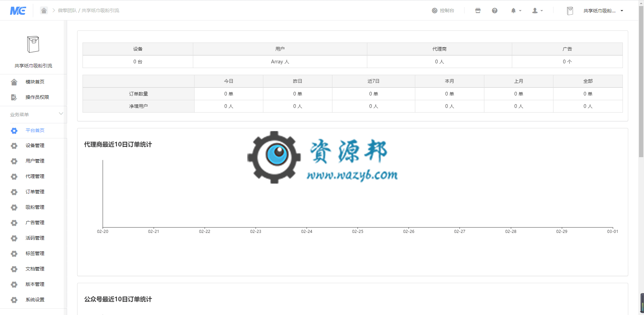Viewport: 644px width, 315px height.
Task: Click the 模块首页 house icon
Action: click(14, 82)
